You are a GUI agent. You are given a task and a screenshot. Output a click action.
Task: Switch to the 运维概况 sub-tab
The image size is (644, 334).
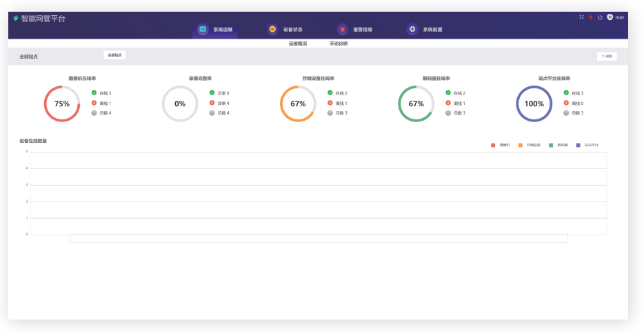(x=298, y=43)
